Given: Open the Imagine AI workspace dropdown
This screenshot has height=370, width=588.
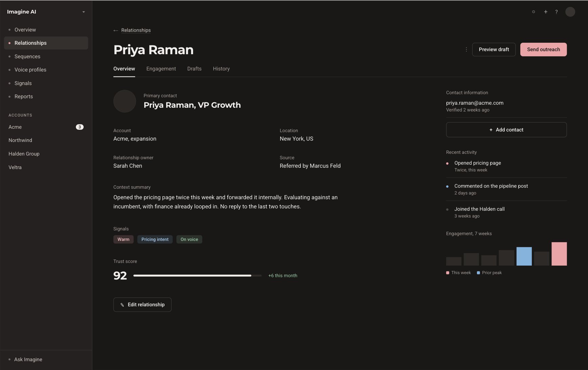Looking at the screenshot, I should click(x=83, y=12).
